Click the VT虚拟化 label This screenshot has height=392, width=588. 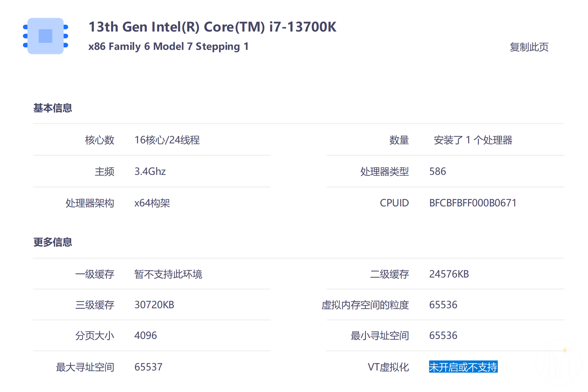click(388, 367)
